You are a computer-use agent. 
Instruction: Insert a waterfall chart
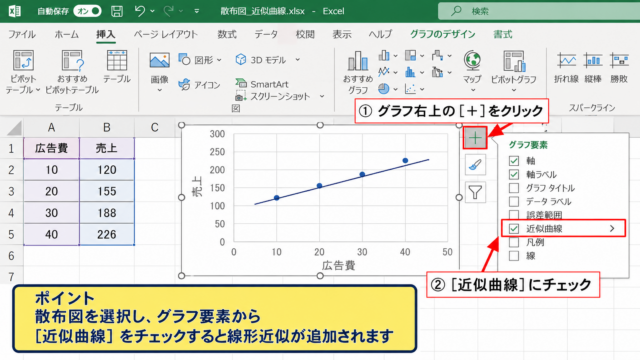[x=437, y=55]
